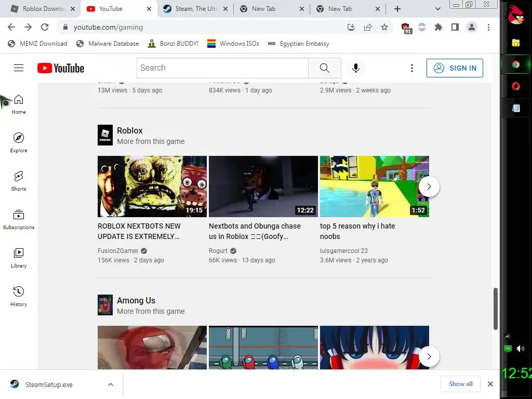Expand SteamSetup.exe download options chevron
The image size is (532, 399).
click(x=111, y=384)
